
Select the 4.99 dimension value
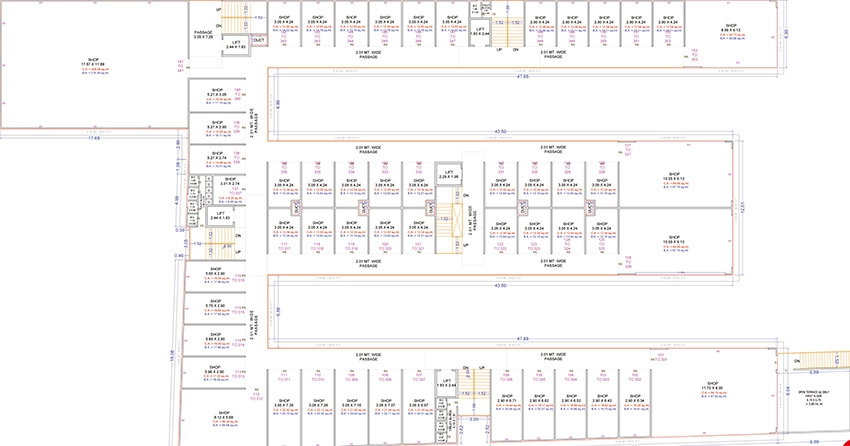point(176,199)
